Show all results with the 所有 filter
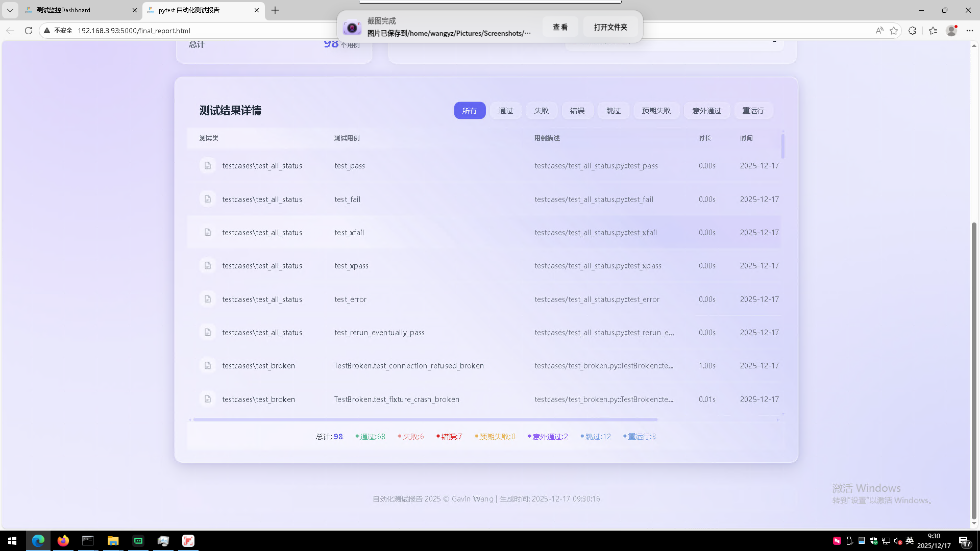Screen dimensions: 980x551 (470, 111)
